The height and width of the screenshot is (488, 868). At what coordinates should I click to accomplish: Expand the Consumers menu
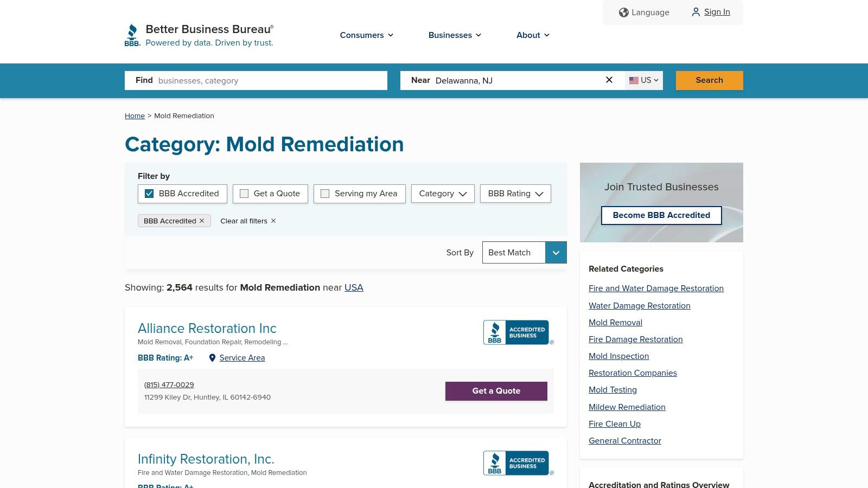(367, 35)
